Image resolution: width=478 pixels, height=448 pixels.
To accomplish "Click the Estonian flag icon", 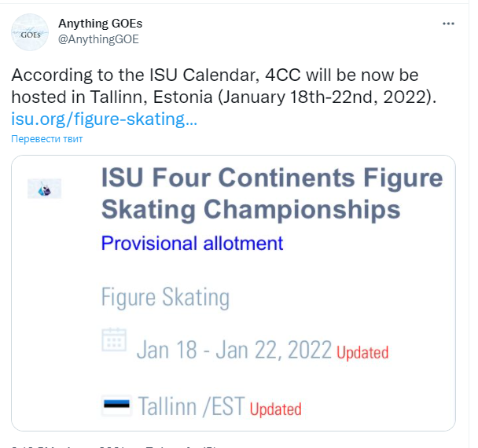I will click(x=116, y=406).
